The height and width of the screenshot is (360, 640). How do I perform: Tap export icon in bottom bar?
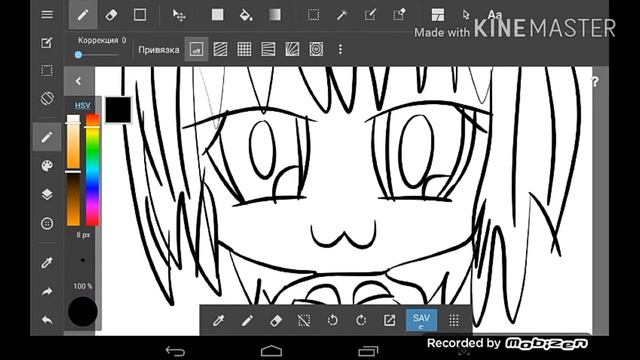point(389,320)
